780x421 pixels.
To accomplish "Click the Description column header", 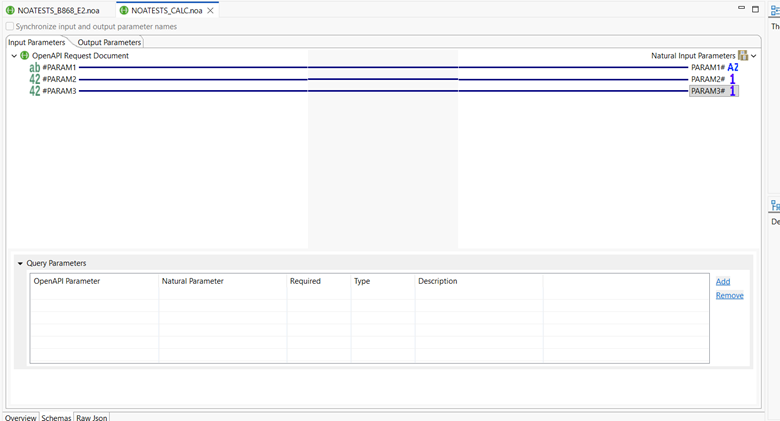I will coord(479,281).
